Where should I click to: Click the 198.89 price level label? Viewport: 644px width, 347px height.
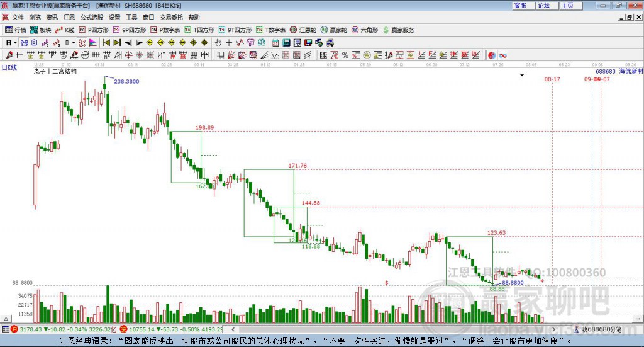coord(204,127)
